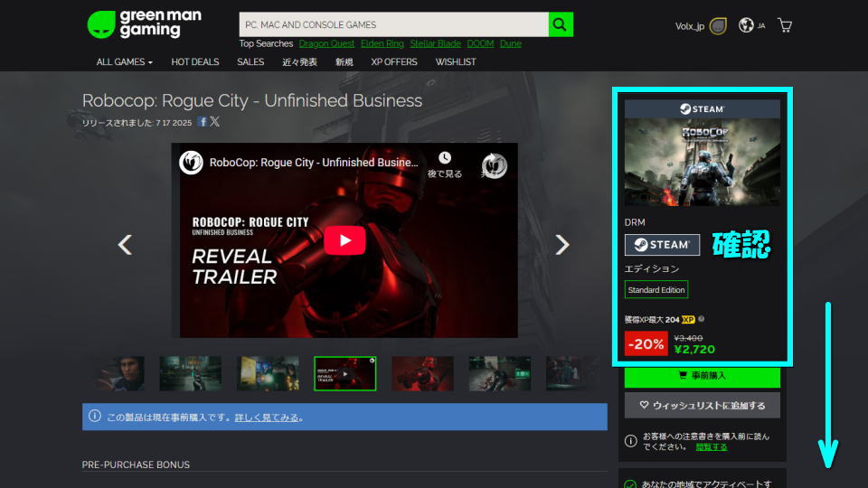The width and height of the screenshot is (868, 488).
Task: Select the highlighted reveal trailer thumbnail
Action: click(x=344, y=373)
